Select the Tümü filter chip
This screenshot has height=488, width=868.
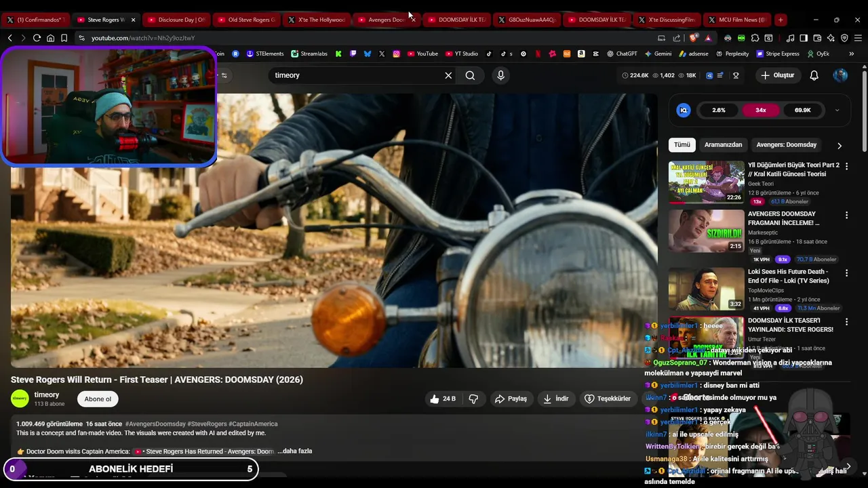tap(682, 144)
